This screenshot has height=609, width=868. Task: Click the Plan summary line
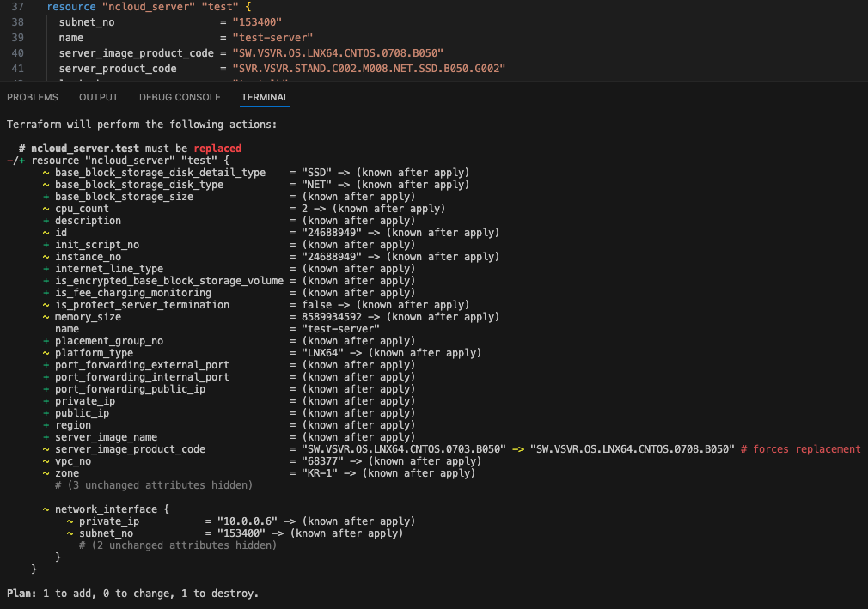(x=133, y=594)
